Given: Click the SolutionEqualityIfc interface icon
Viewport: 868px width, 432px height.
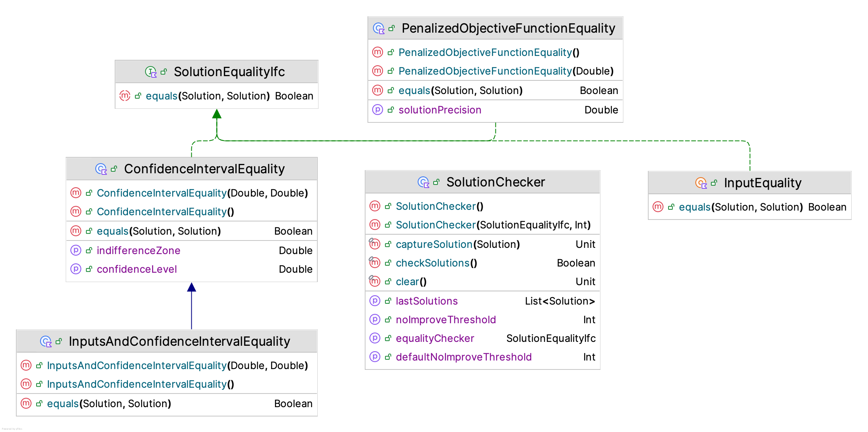Looking at the screenshot, I should (x=151, y=72).
